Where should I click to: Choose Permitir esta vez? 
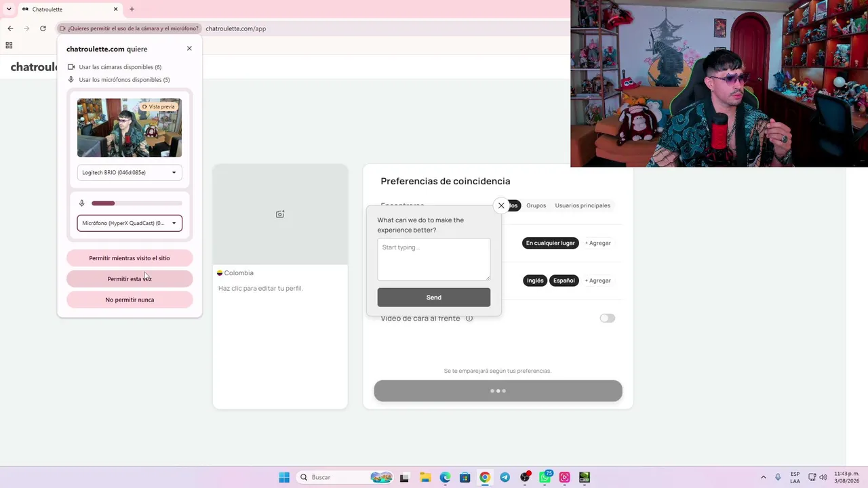[130, 279]
